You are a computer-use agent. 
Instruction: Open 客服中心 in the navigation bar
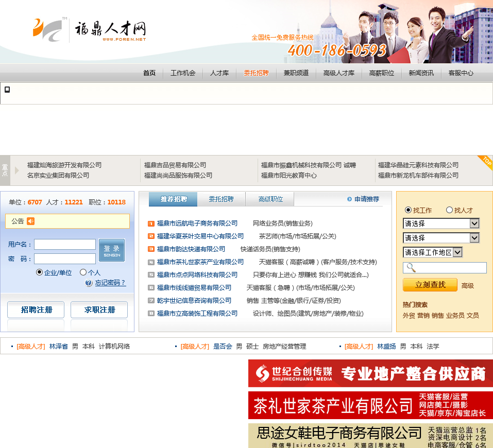pos(461,73)
